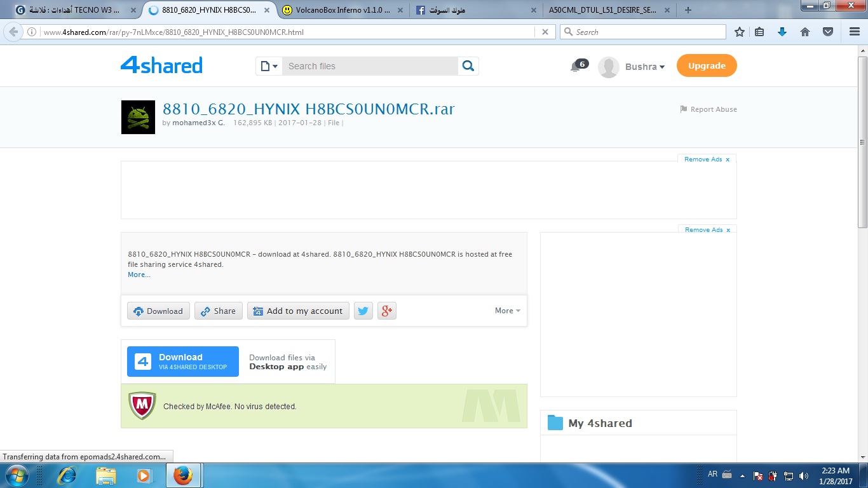Open the notifications bell with 6 badge
The height and width of the screenshot is (488, 868).
pos(578,65)
